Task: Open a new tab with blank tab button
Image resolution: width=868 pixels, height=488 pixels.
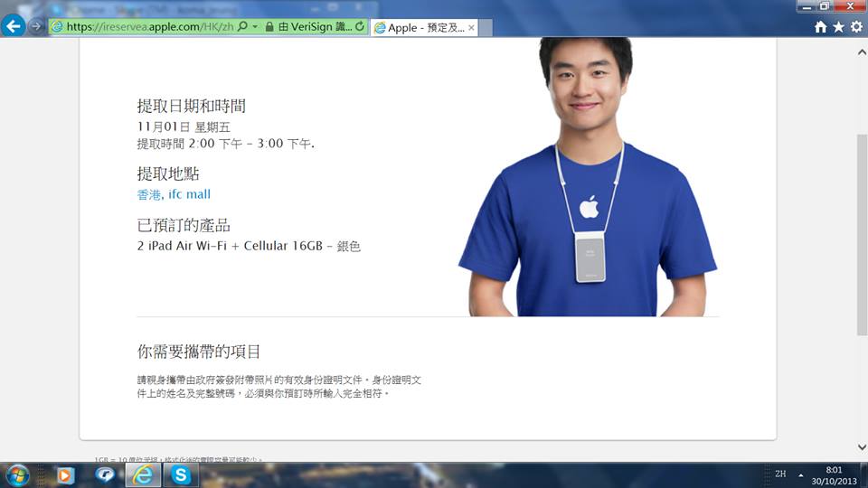Action: coord(486,28)
